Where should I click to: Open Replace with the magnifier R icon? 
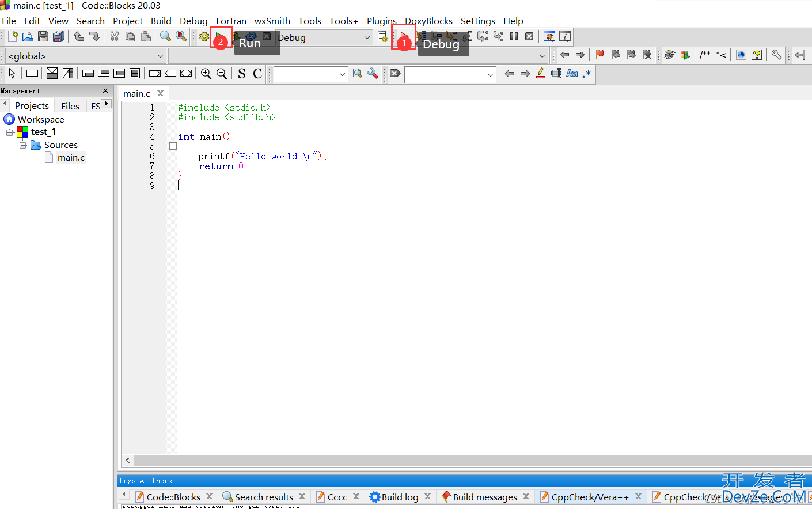coord(181,37)
